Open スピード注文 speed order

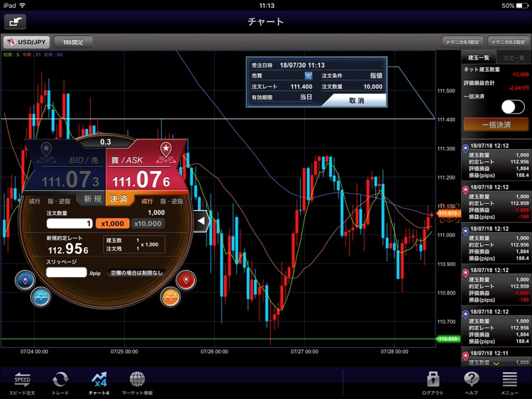(x=22, y=383)
